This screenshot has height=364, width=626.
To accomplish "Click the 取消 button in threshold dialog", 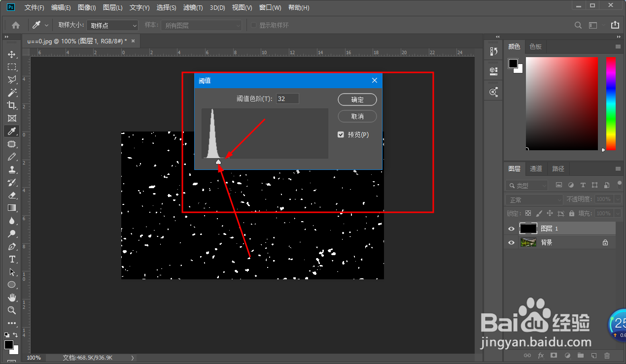I will [x=357, y=116].
